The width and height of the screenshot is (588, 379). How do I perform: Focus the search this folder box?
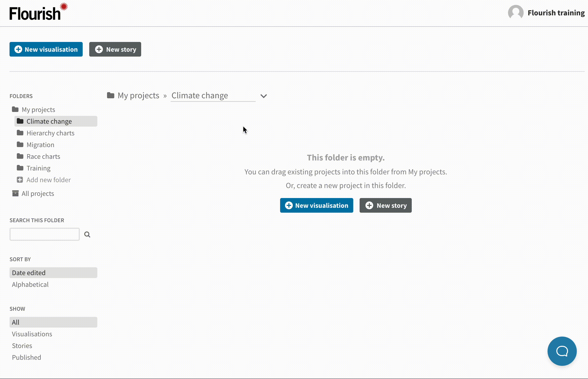(45, 234)
